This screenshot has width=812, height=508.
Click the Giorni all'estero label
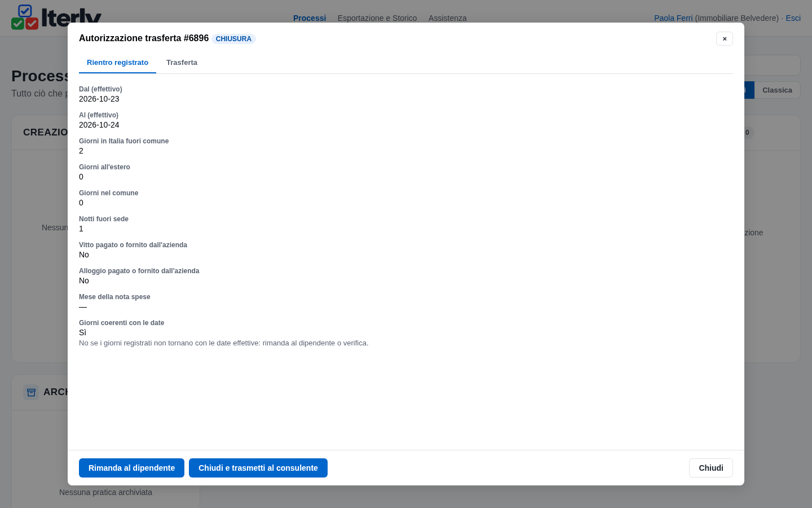coord(104,167)
